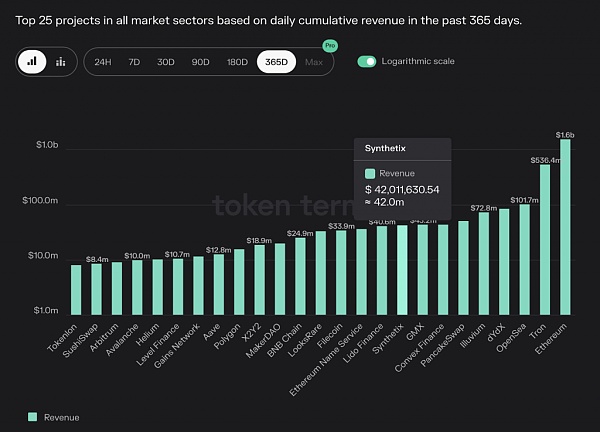Click the TokenIon revenue bar
Viewport: 600px width, 432px height.
tap(76, 288)
